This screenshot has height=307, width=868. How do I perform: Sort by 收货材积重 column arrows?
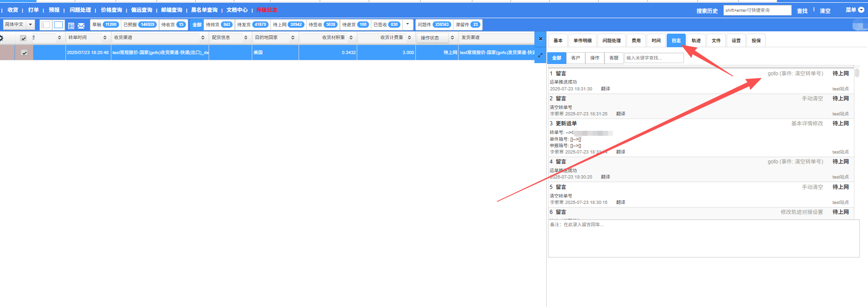click(351, 38)
